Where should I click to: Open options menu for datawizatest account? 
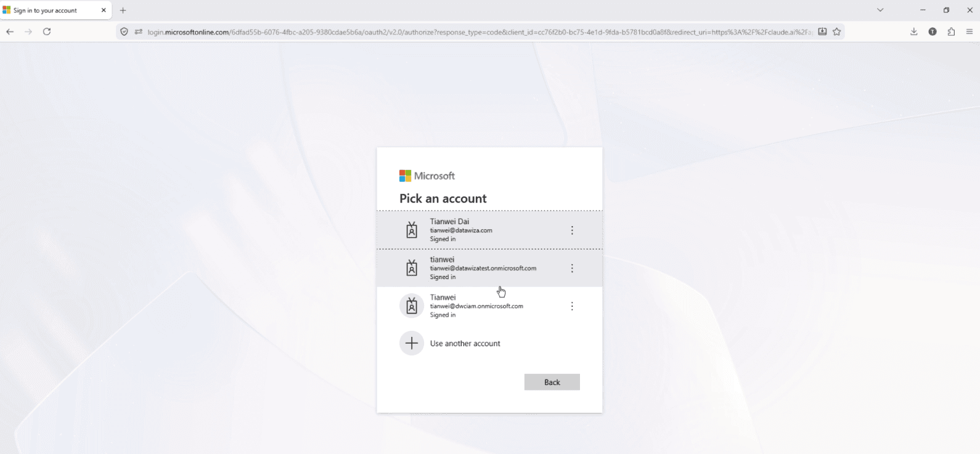(x=572, y=269)
